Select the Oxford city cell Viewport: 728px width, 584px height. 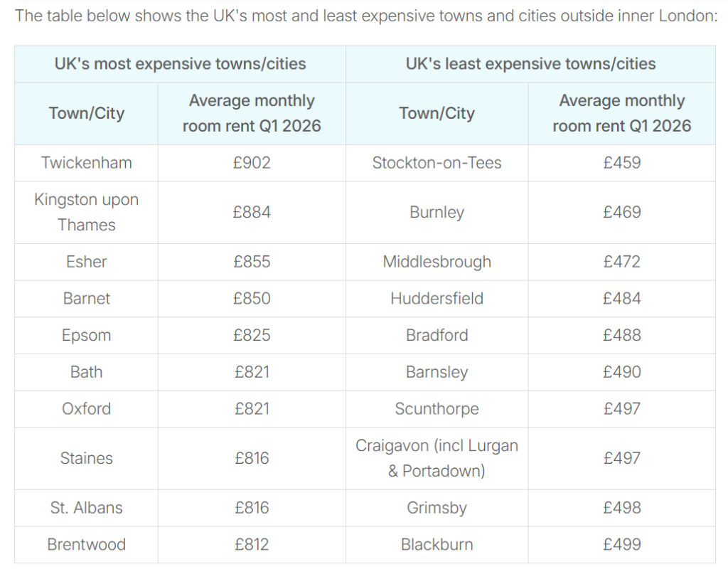coord(86,409)
